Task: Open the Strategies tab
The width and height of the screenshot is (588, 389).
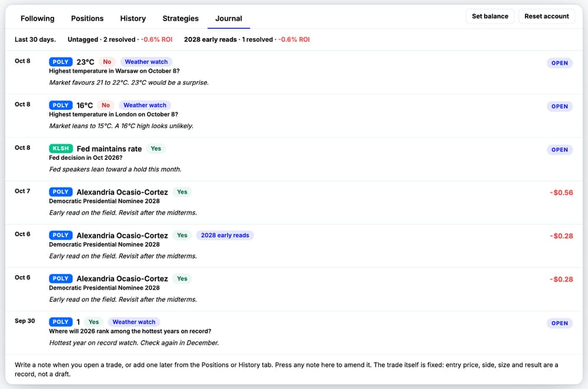Action: (181, 18)
